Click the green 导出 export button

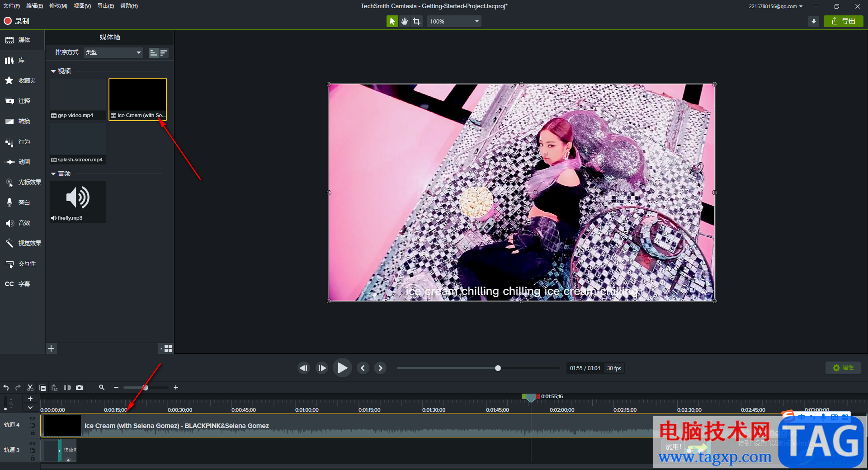(x=843, y=21)
